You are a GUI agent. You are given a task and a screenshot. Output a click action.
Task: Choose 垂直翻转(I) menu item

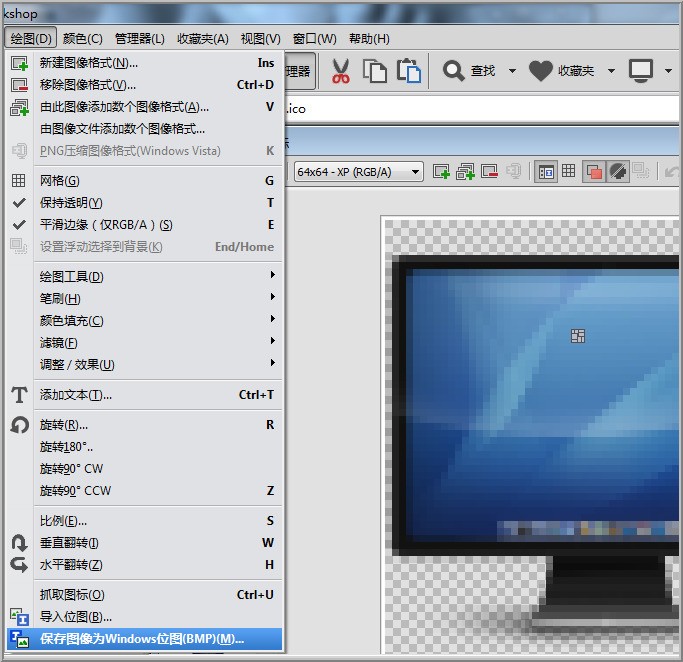[x=144, y=543]
